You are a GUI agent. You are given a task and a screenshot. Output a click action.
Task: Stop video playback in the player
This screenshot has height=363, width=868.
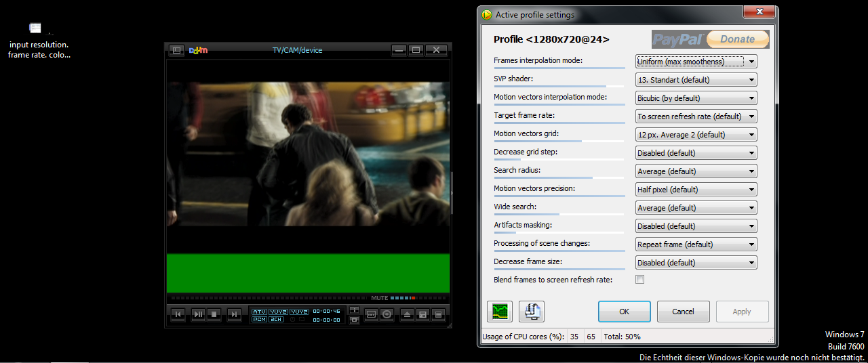pos(214,314)
